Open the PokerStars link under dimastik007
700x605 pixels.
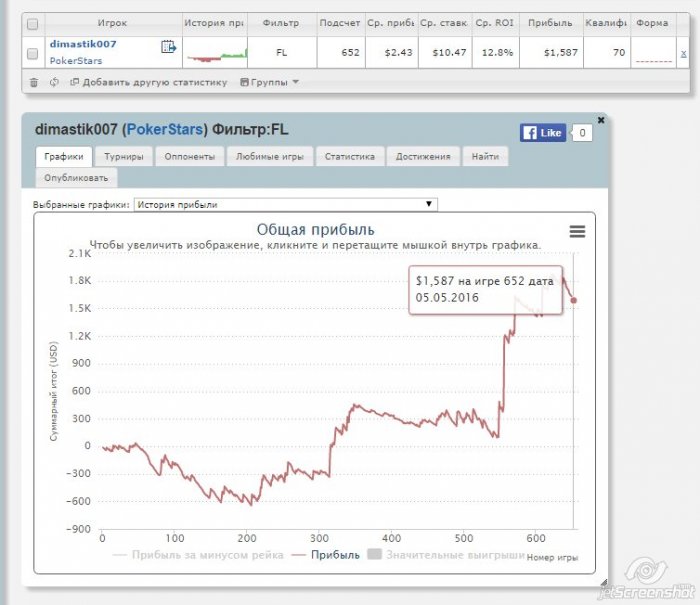76,61
